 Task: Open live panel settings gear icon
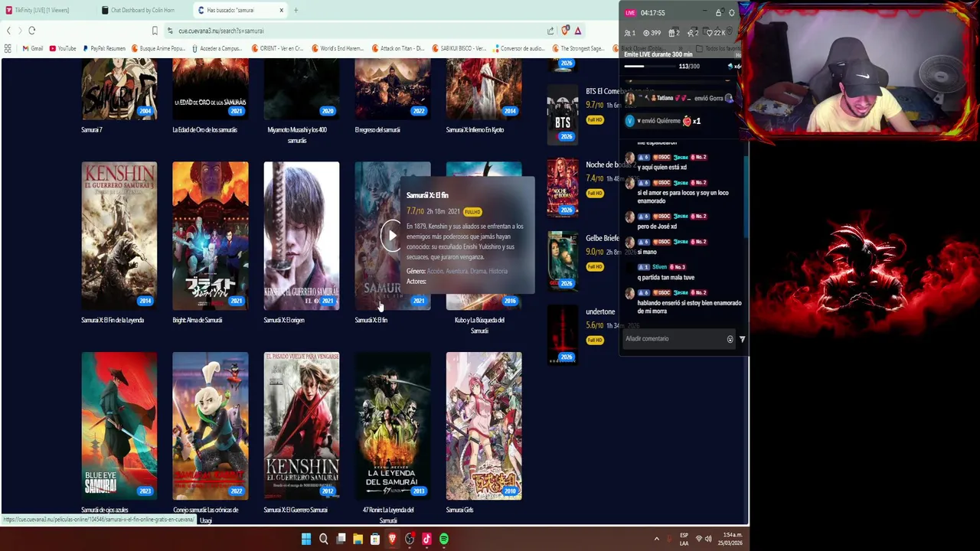click(x=731, y=13)
